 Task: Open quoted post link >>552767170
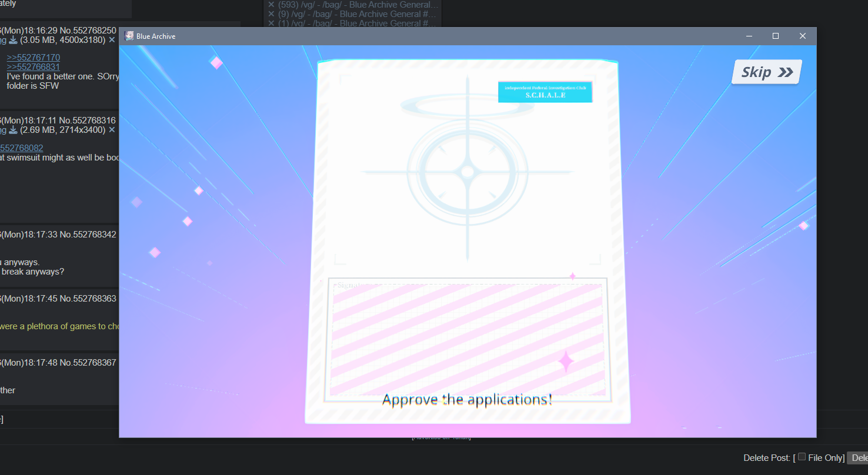[34, 58]
